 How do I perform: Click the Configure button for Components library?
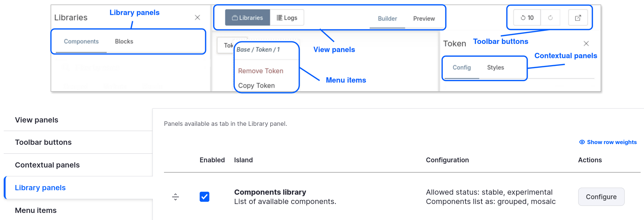[601, 197]
